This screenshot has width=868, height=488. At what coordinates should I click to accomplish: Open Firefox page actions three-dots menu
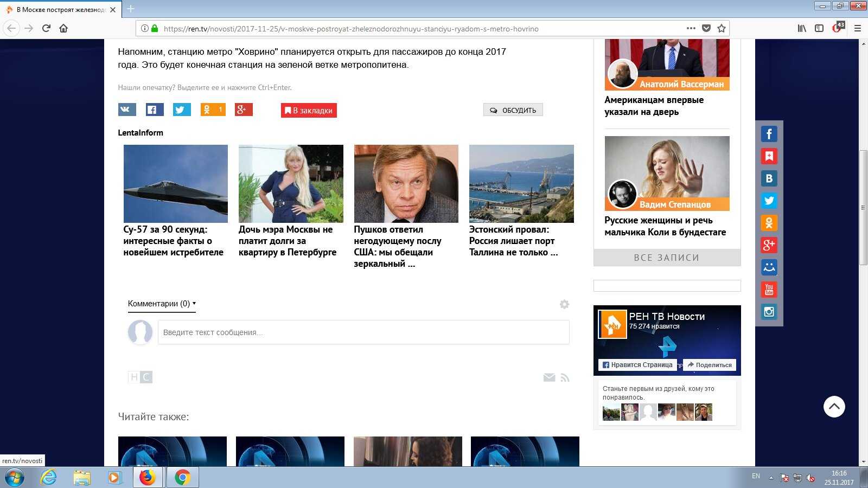click(x=691, y=28)
